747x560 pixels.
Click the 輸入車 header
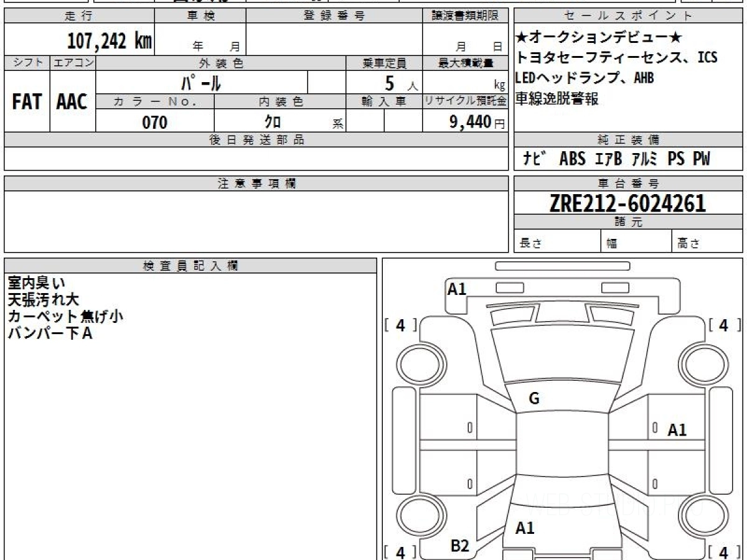[x=384, y=102]
